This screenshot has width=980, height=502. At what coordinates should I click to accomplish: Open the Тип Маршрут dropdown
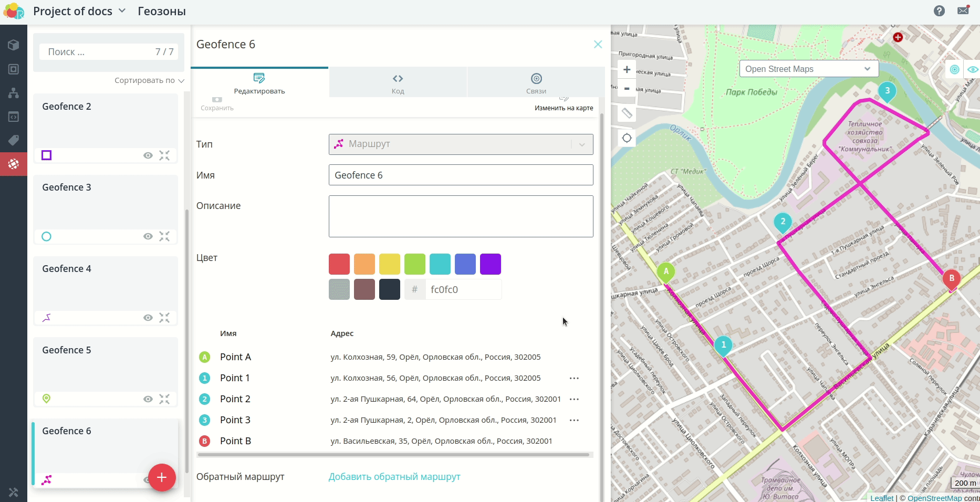461,144
